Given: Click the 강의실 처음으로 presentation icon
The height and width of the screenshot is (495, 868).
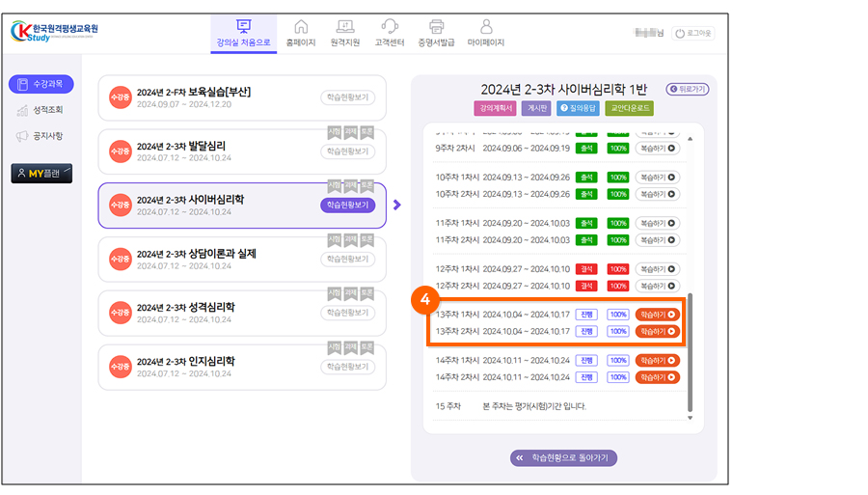Looking at the screenshot, I should (243, 27).
